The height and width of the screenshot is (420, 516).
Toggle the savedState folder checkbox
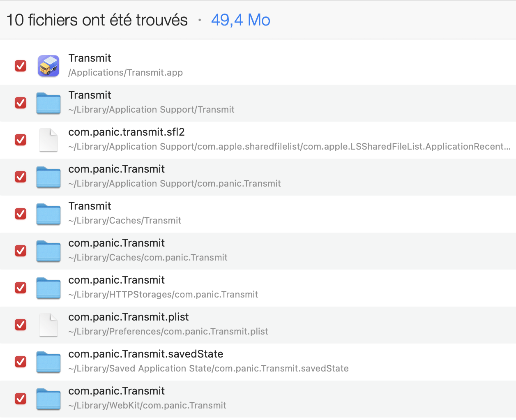pyautogui.click(x=21, y=362)
